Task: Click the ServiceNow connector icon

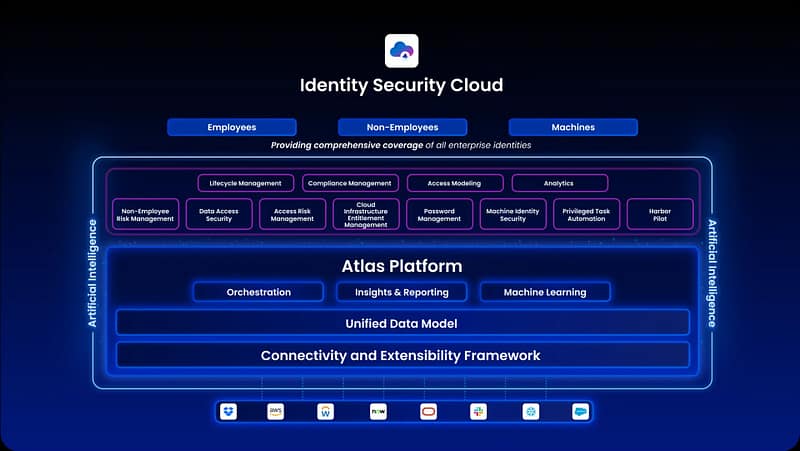Action: coord(377,411)
